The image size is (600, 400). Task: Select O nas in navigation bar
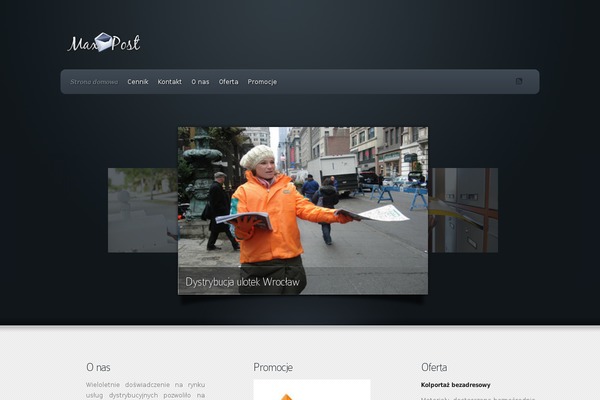pyautogui.click(x=200, y=82)
